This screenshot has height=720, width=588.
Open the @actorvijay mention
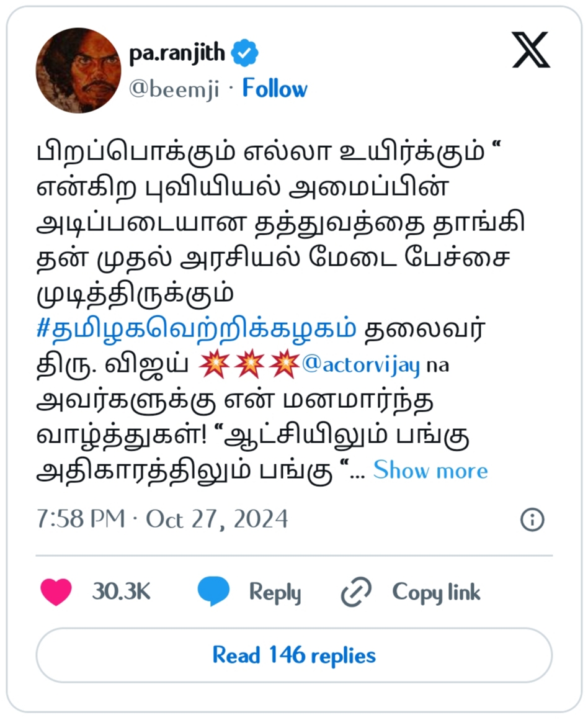[x=361, y=366]
